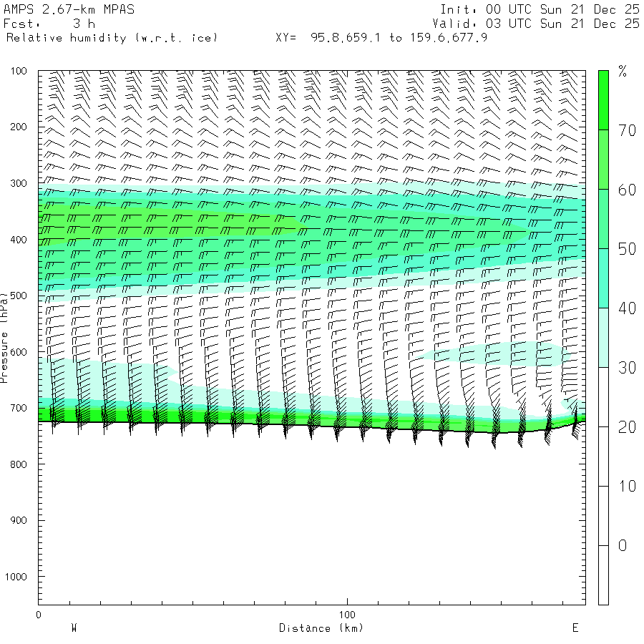Viewport: 644px width, 644px height.
Task: Click the white colorbar segment between 0 and 10
Action: pos(603,515)
